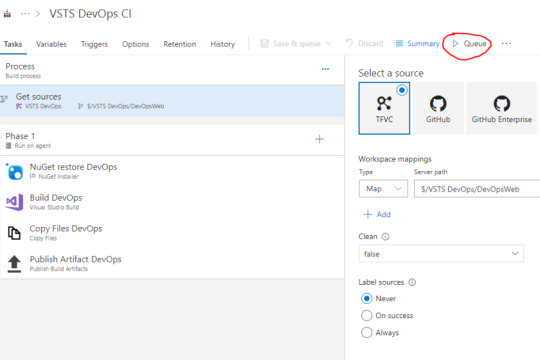Switch to the Variables tab
This screenshot has width=540, height=360.
point(51,44)
